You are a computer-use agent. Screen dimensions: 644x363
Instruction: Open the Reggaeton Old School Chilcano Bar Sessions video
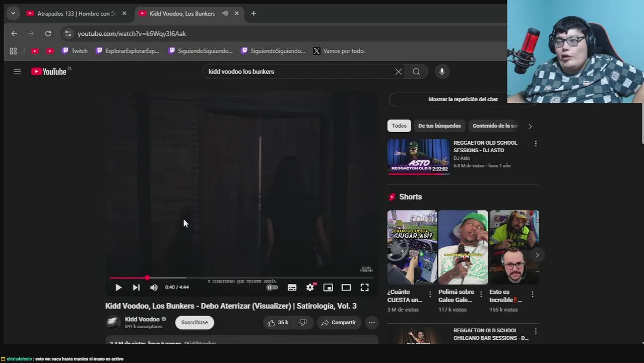[418, 336]
